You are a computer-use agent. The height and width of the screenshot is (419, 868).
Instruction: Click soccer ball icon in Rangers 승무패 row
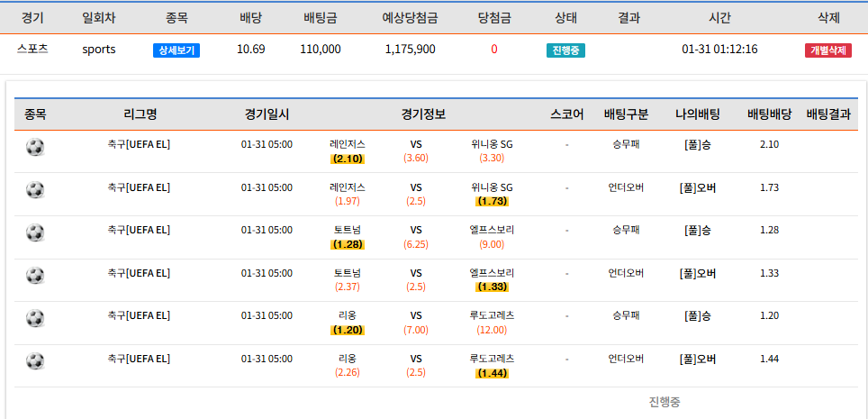tap(35, 147)
